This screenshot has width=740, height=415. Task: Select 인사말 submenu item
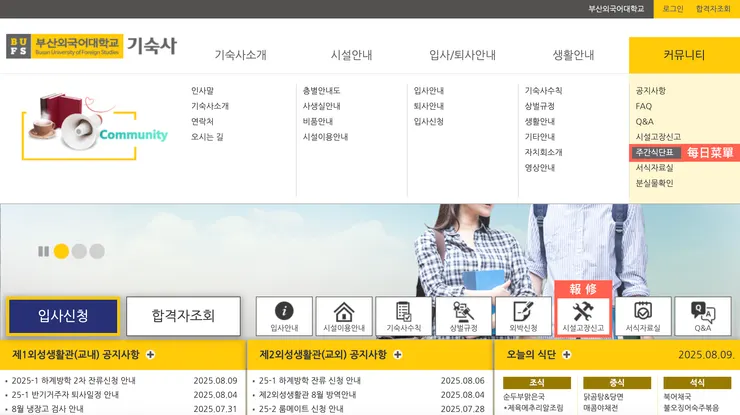(x=202, y=91)
